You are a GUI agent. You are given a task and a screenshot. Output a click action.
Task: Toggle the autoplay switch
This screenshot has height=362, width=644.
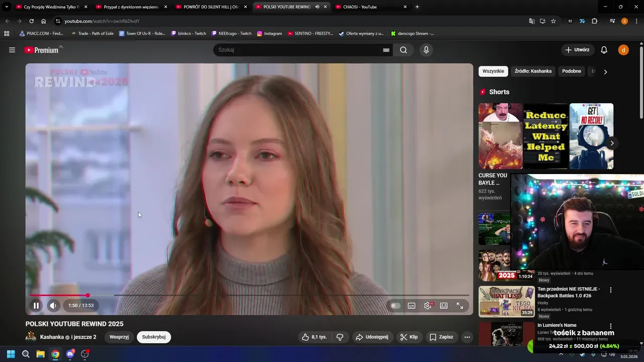coord(395,305)
